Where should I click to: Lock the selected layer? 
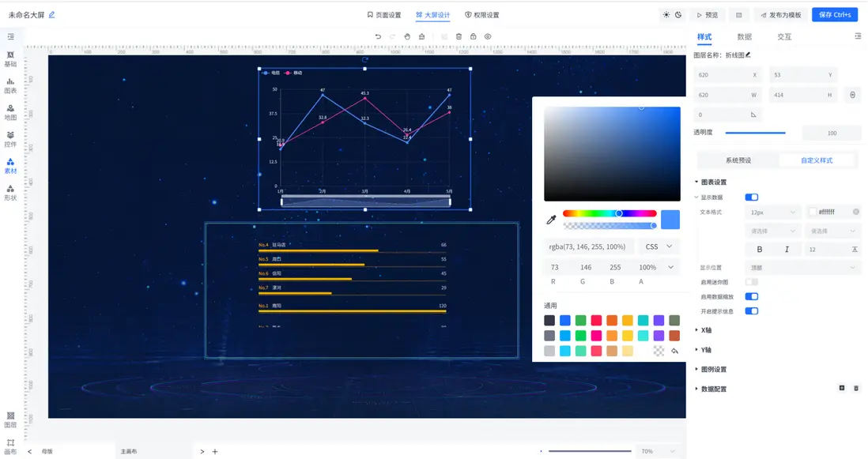474,36
